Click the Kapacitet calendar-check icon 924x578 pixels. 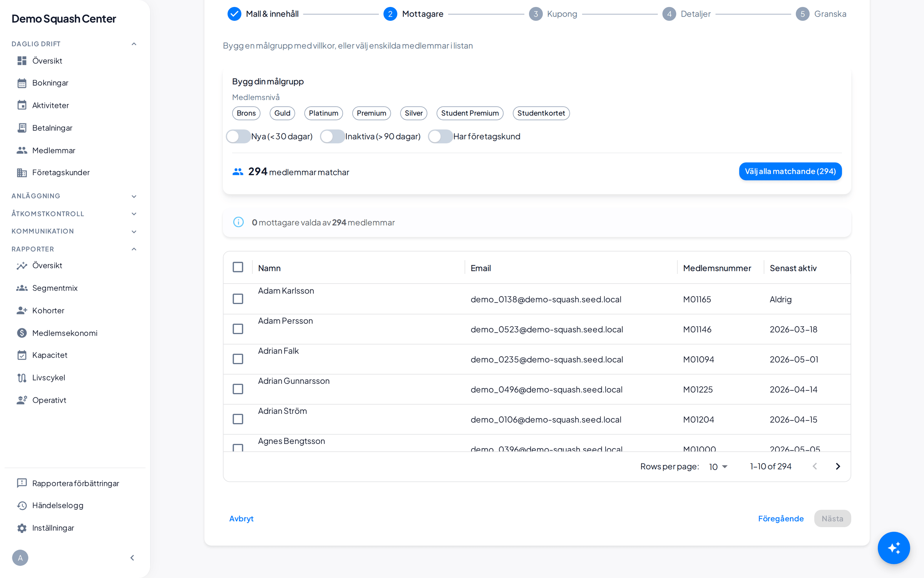(x=22, y=355)
